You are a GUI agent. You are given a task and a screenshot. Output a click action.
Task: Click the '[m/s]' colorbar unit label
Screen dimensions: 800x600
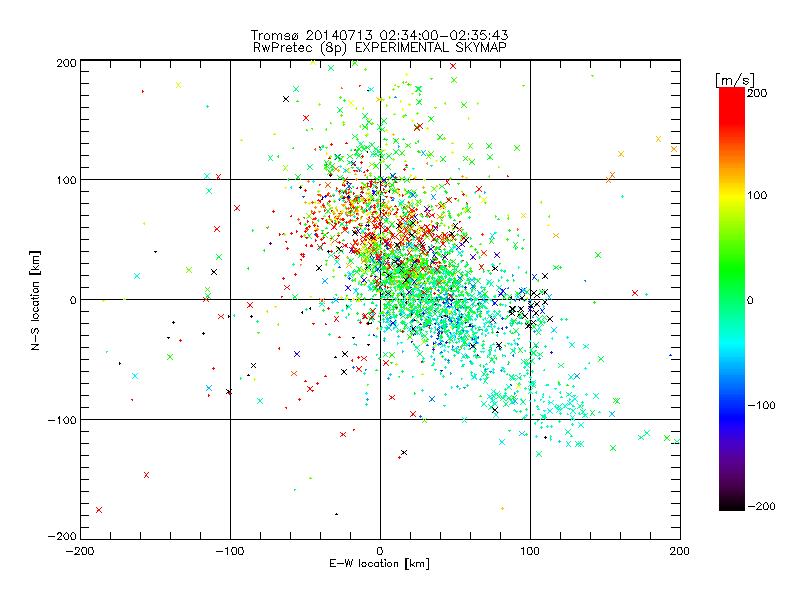[x=735, y=80]
